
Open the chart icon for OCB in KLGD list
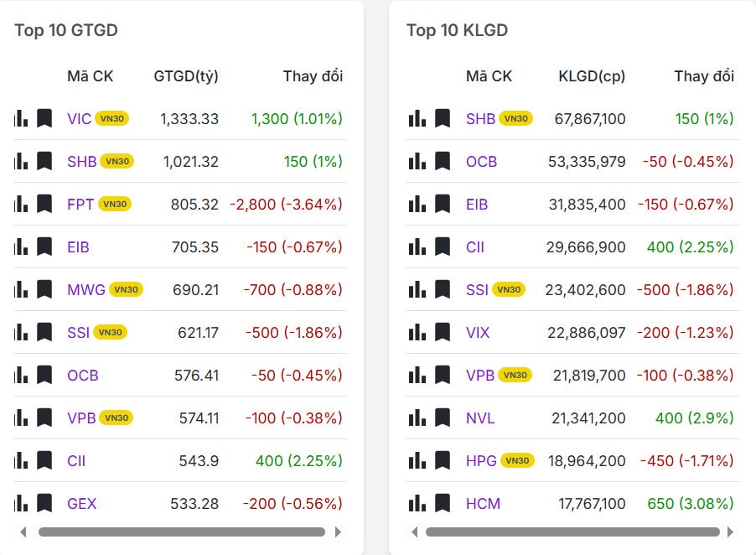coord(417,161)
